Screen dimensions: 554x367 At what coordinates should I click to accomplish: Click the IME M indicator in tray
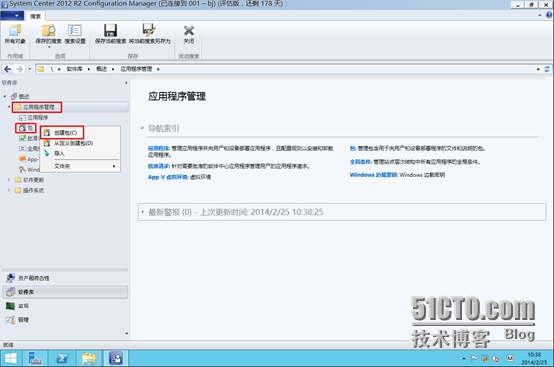click(509, 358)
